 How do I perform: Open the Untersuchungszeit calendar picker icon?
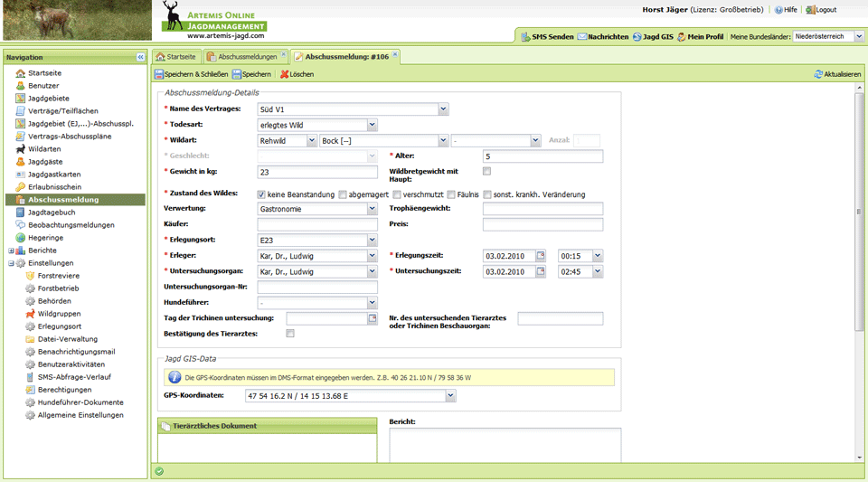[541, 271]
